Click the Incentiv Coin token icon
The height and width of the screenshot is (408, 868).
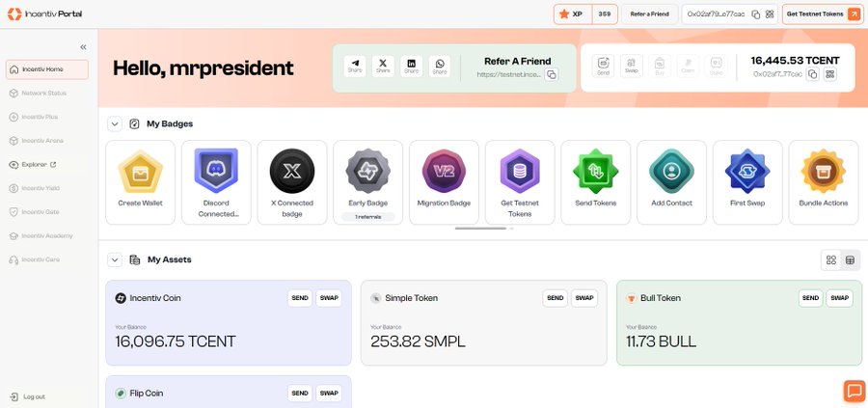121,298
